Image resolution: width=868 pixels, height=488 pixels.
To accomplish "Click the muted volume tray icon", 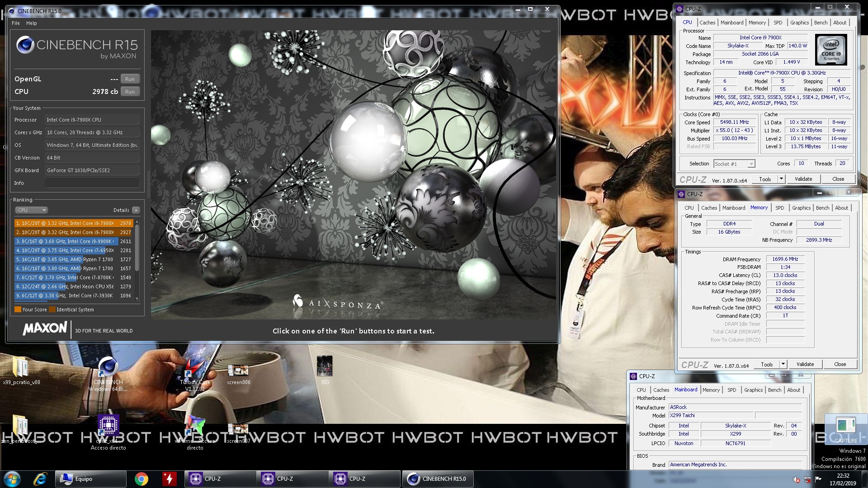I will click(796, 479).
